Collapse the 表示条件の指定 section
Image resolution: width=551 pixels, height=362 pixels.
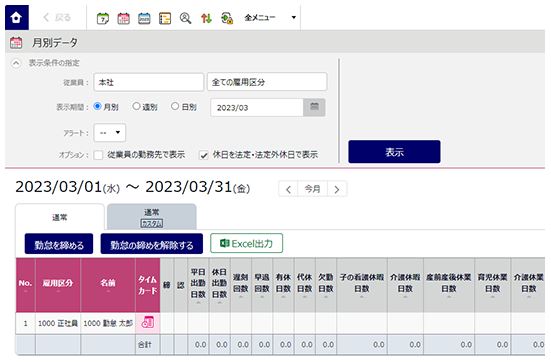16,63
